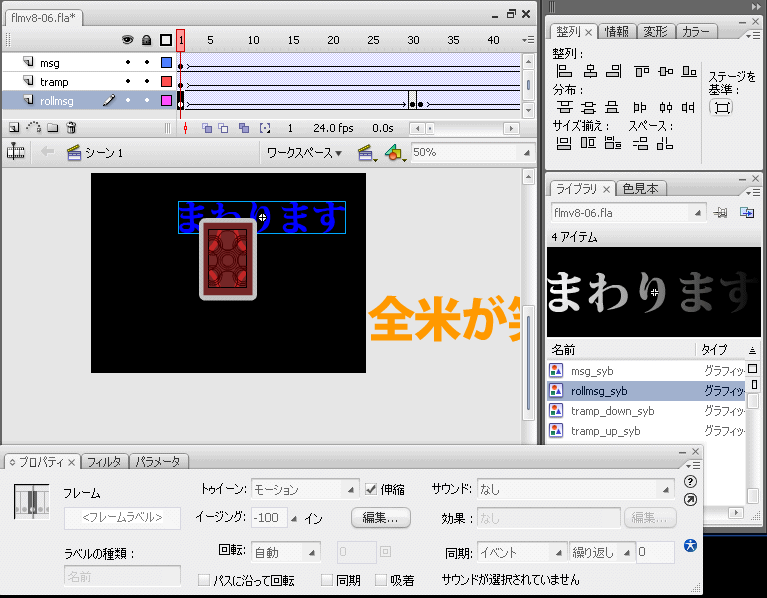Open the 繰り返し repeat dropdown

tap(602, 552)
